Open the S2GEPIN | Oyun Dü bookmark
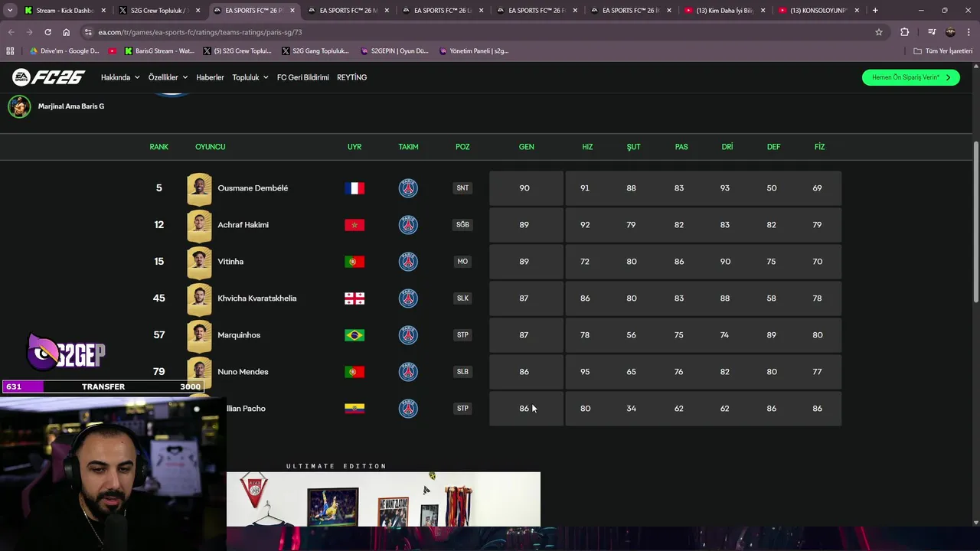 pos(394,51)
